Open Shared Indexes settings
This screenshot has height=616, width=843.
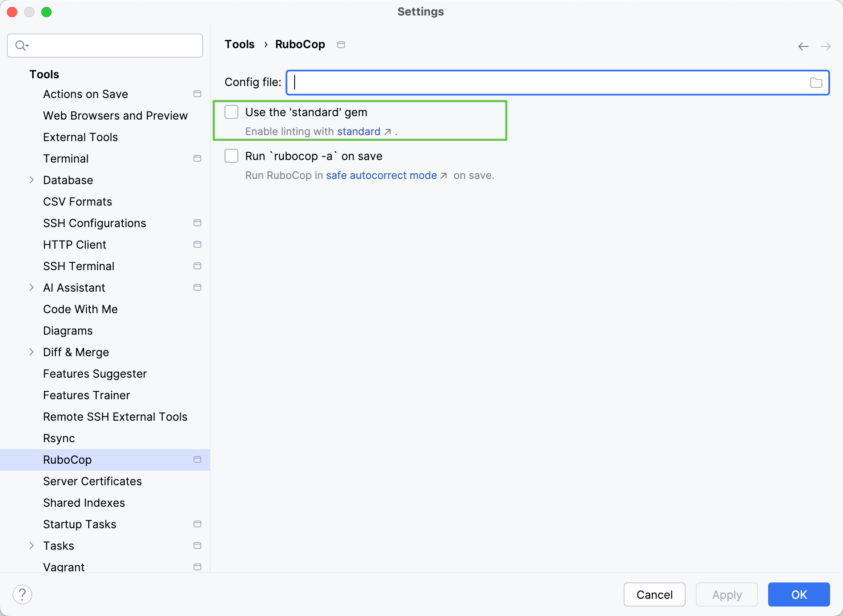84,502
